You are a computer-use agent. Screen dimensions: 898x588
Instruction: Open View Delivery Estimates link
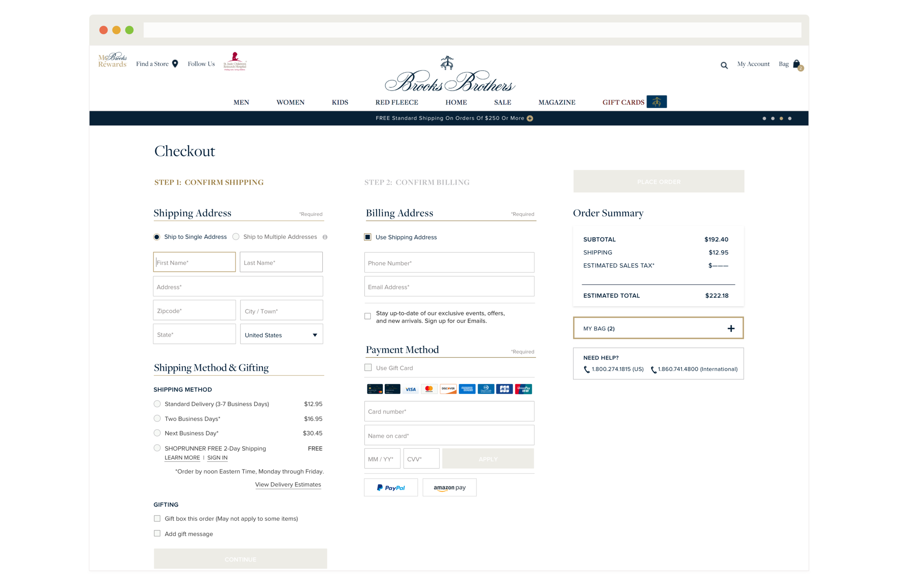pos(288,485)
